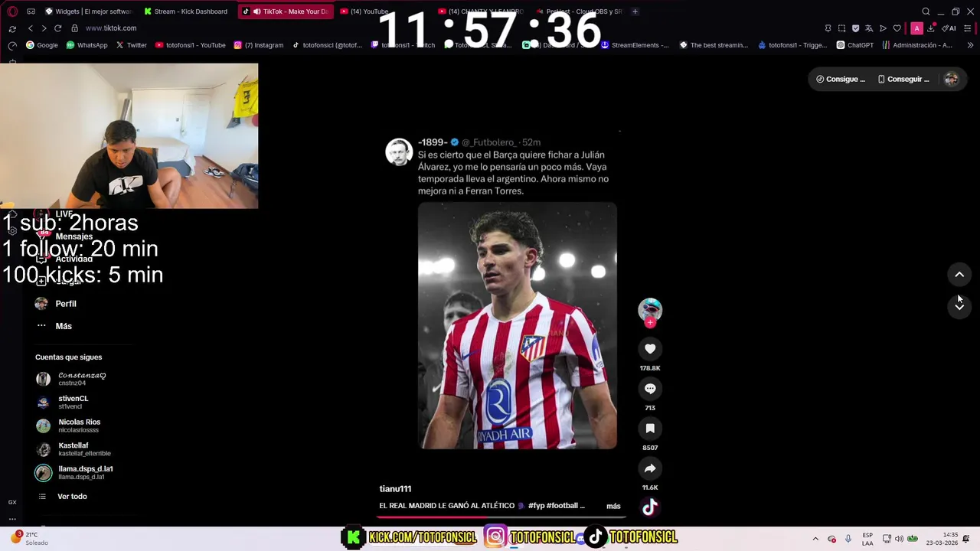Switch to the (14) YouTube tab
Viewport: 980px width, 551px height.
(364, 11)
